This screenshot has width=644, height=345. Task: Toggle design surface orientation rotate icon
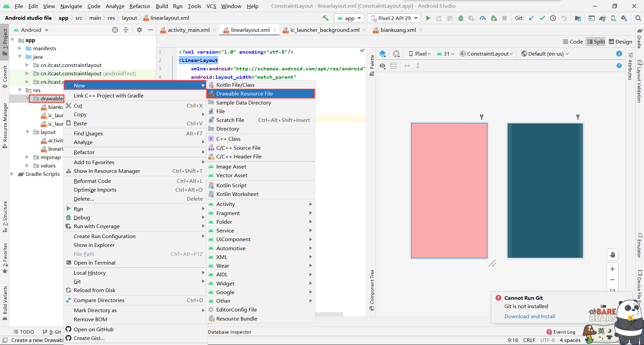click(396, 54)
